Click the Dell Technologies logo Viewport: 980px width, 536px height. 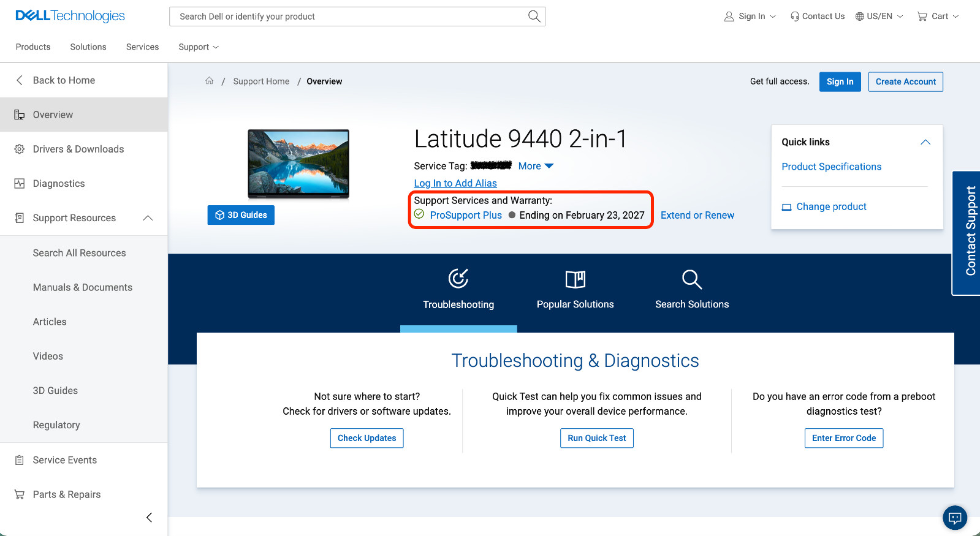[x=70, y=16]
